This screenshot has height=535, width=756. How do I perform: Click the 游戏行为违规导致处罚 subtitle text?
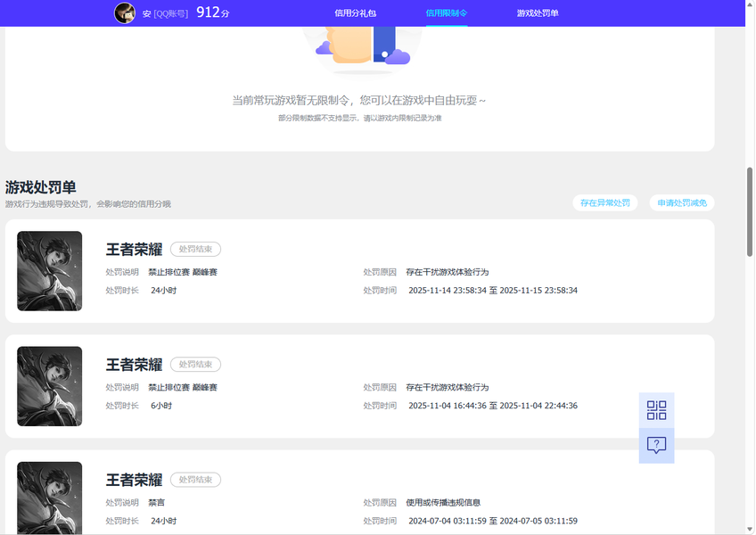coord(88,204)
